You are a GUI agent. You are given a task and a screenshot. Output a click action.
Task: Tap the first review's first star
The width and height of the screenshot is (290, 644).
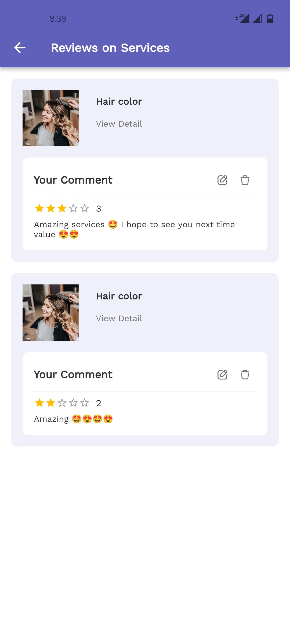[39, 208]
